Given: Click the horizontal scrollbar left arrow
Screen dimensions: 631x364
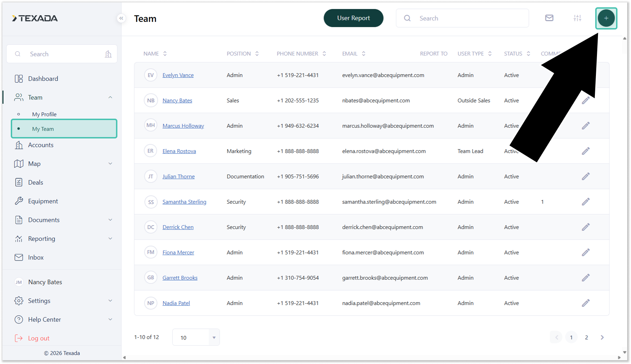Looking at the screenshot, I should coord(124,357).
